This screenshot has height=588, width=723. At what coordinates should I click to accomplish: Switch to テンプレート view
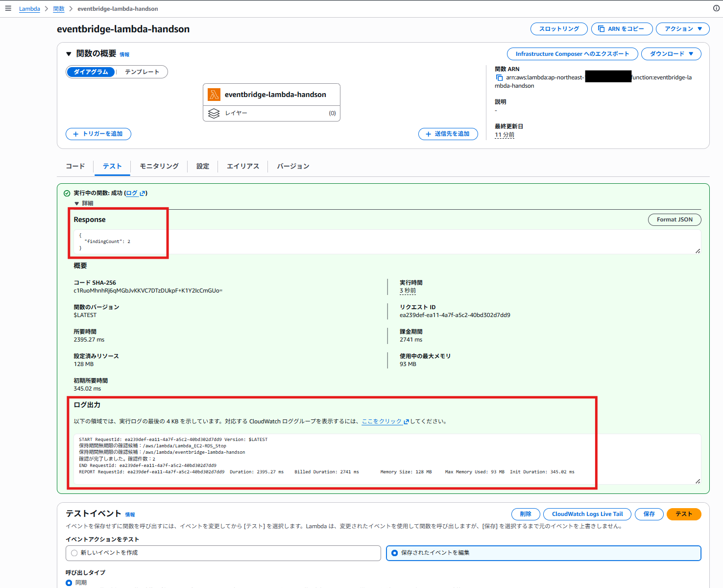pyautogui.click(x=142, y=72)
